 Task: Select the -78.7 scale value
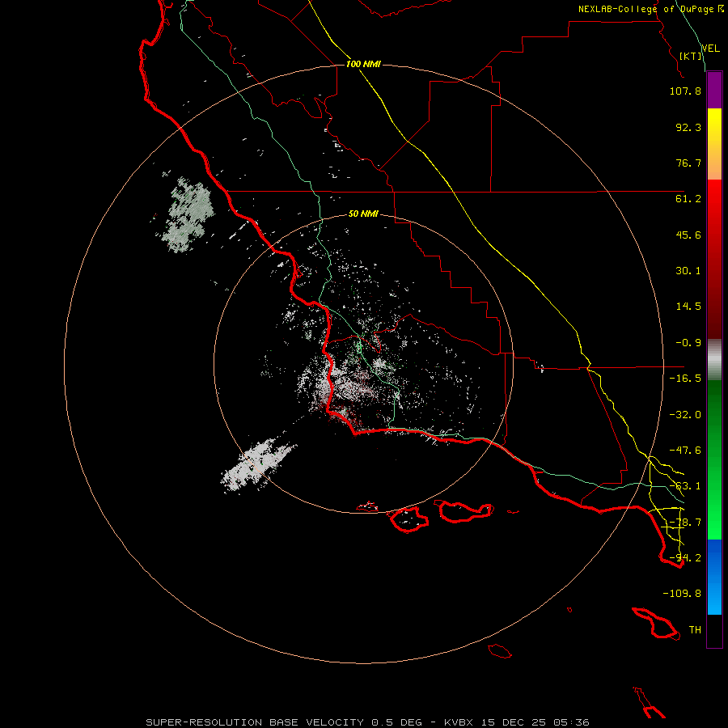pos(685,523)
